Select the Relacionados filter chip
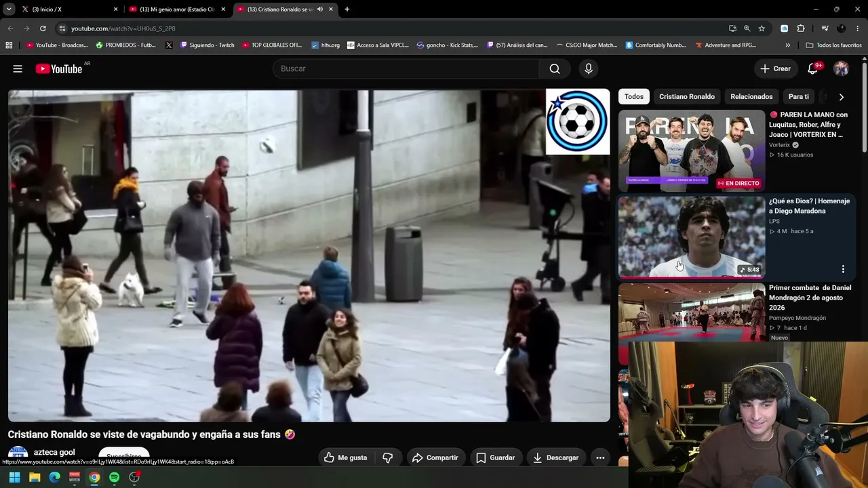 pos(751,97)
